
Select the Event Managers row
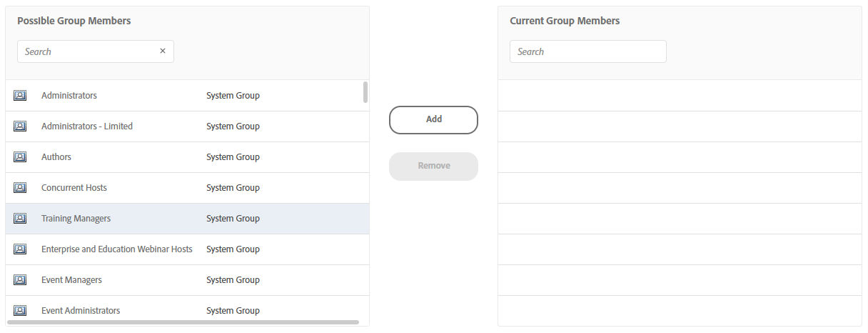click(71, 280)
